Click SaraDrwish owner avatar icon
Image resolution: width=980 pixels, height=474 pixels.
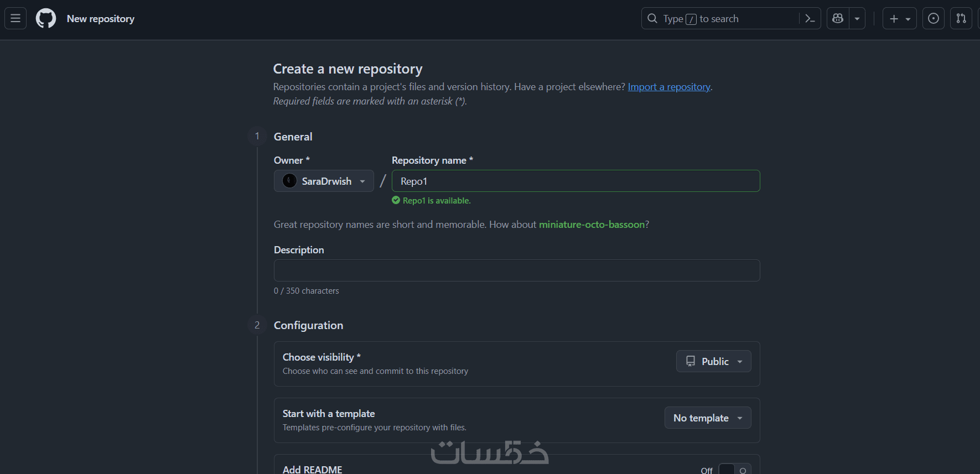[x=289, y=181]
